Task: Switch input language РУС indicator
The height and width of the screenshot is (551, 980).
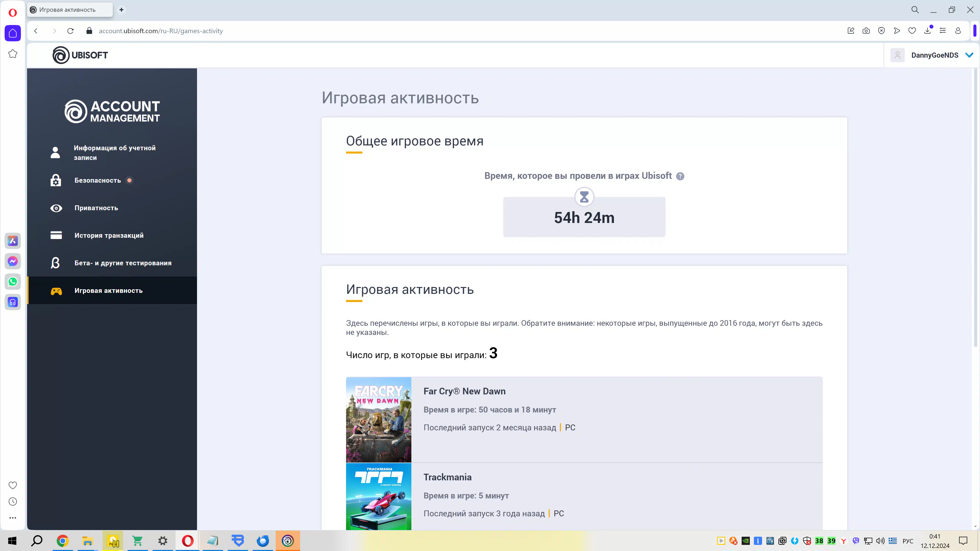Action: (x=908, y=541)
